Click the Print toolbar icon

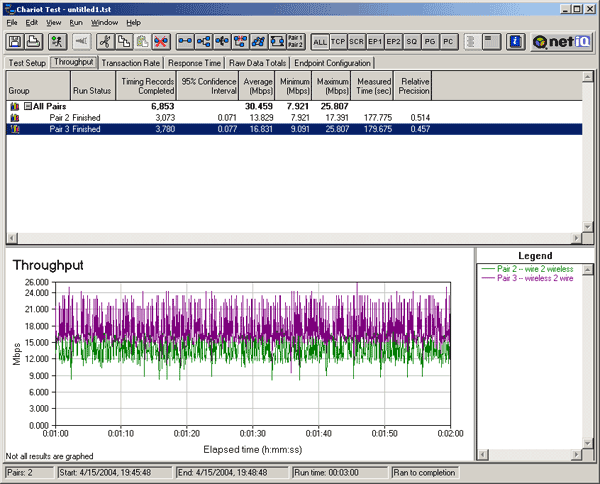click(x=33, y=42)
